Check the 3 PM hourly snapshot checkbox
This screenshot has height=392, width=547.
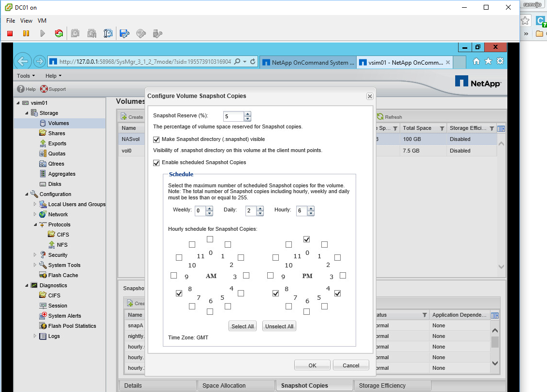tap(342, 275)
